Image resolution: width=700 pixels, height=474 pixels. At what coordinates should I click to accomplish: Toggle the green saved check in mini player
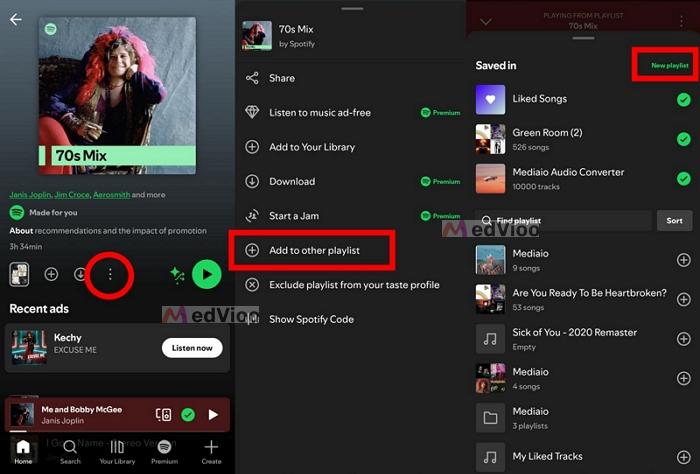pos(188,415)
